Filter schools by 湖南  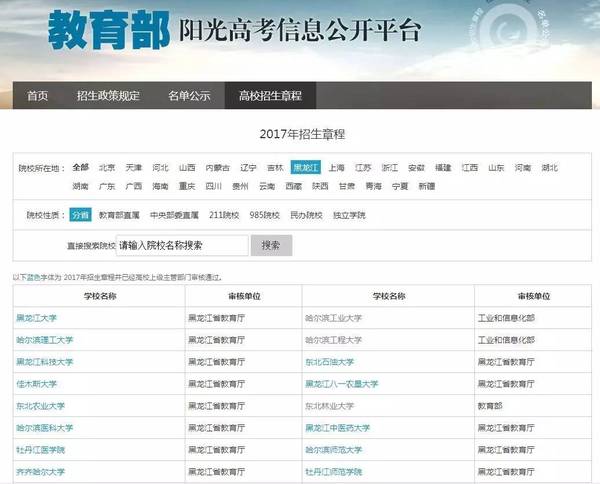(x=81, y=186)
